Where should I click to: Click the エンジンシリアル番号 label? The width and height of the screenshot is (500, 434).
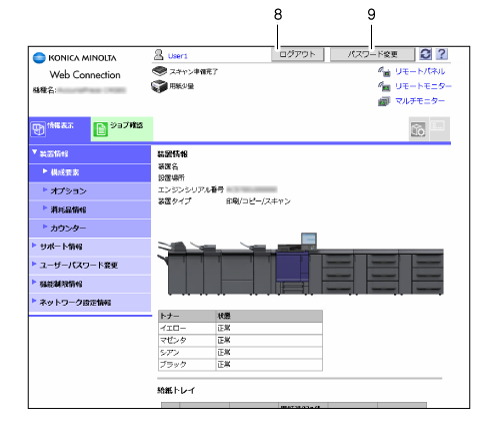point(191,190)
